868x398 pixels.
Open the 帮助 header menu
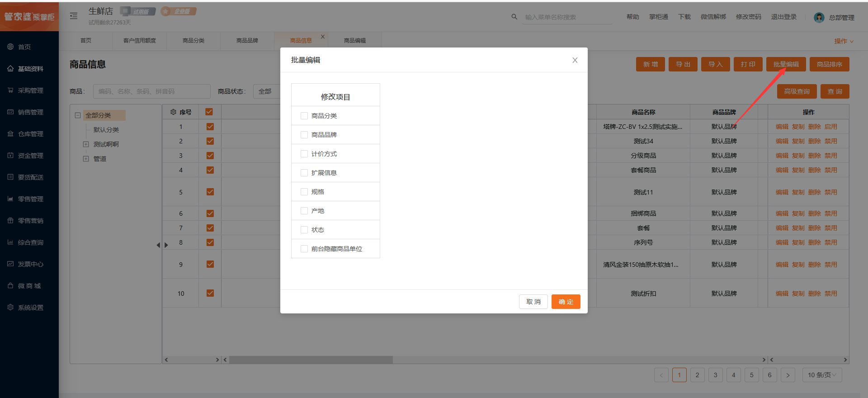coord(633,17)
